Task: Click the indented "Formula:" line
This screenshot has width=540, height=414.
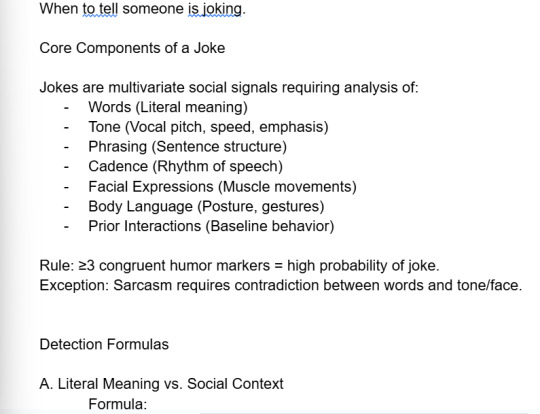Action: tap(118, 404)
